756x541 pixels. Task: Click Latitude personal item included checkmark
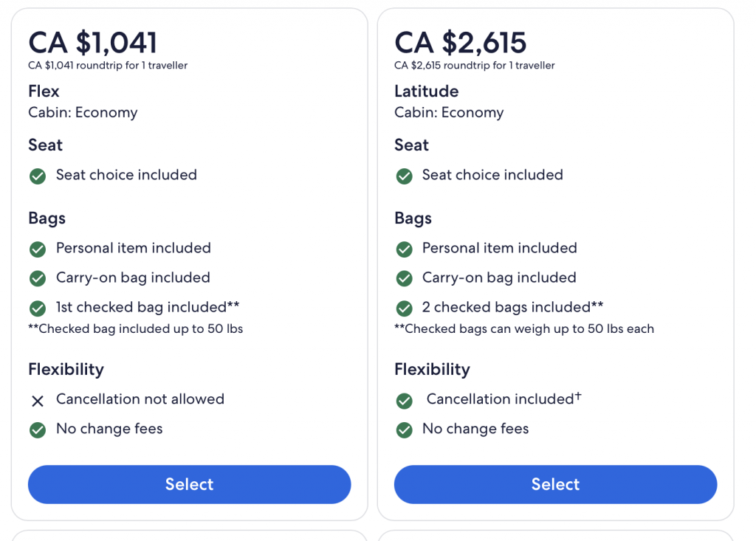click(404, 249)
